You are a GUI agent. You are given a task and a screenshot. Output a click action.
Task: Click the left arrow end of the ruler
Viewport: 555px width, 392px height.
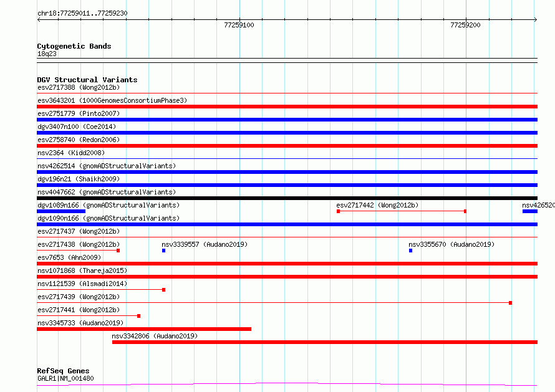(39, 20)
